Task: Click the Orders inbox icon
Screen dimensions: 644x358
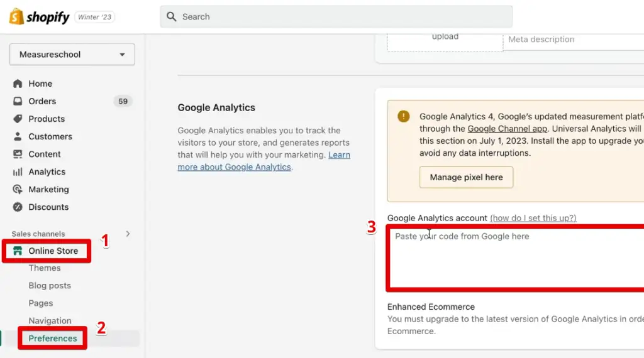Action: coord(18,101)
